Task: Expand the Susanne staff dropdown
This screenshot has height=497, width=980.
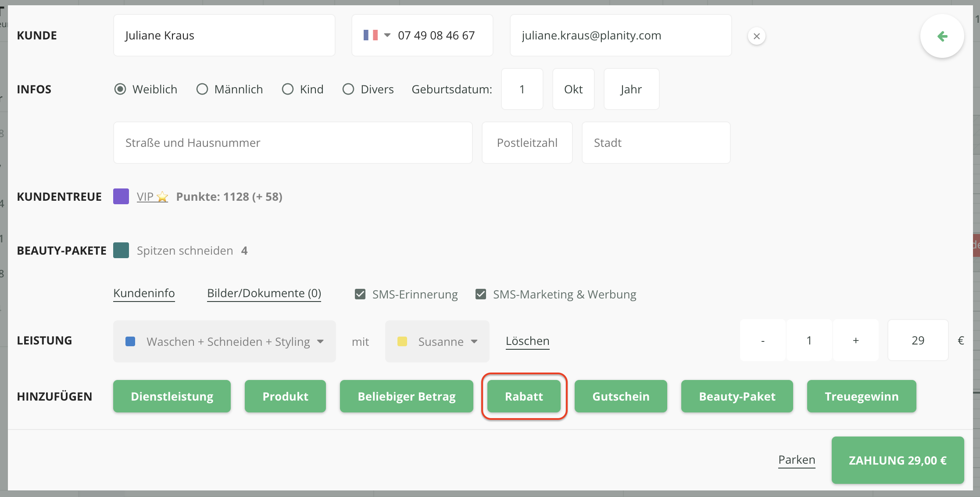Action: [x=437, y=341]
